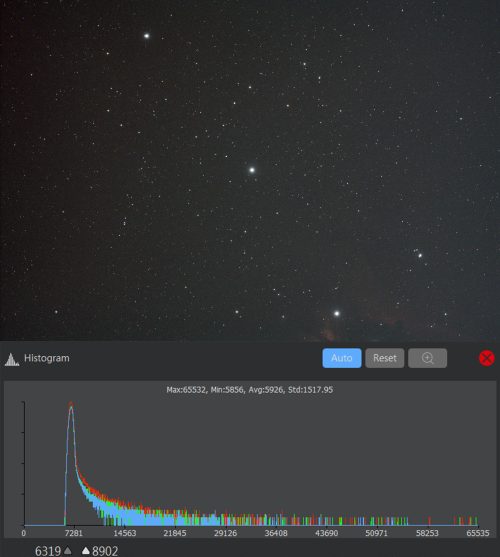The image size is (500, 557).
Task: Click the magnifier zoom histogram button
Action: 427,358
